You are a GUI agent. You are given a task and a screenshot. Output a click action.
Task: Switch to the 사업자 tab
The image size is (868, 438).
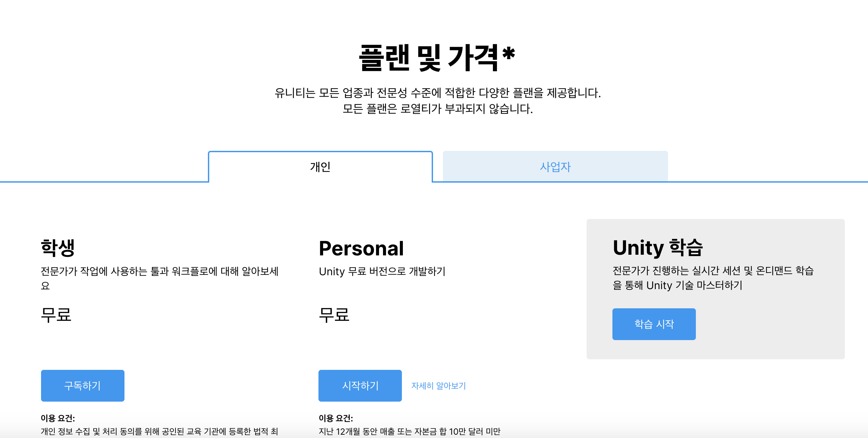[x=555, y=167]
